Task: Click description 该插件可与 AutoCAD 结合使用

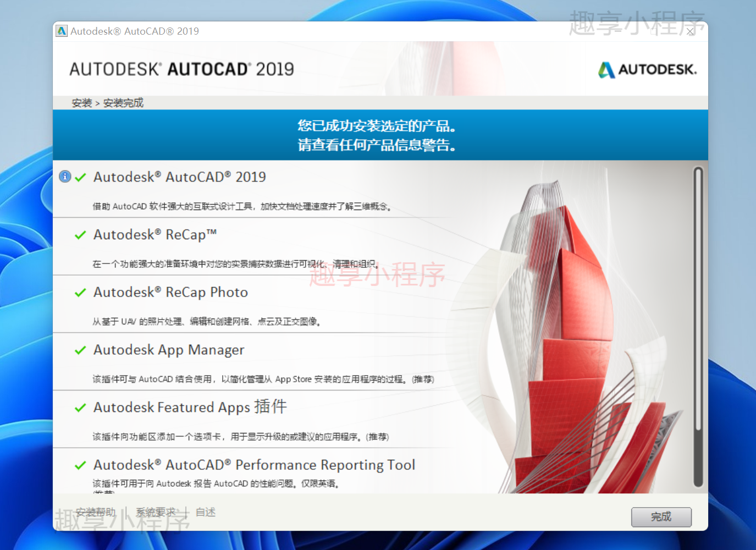Action: (263, 379)
